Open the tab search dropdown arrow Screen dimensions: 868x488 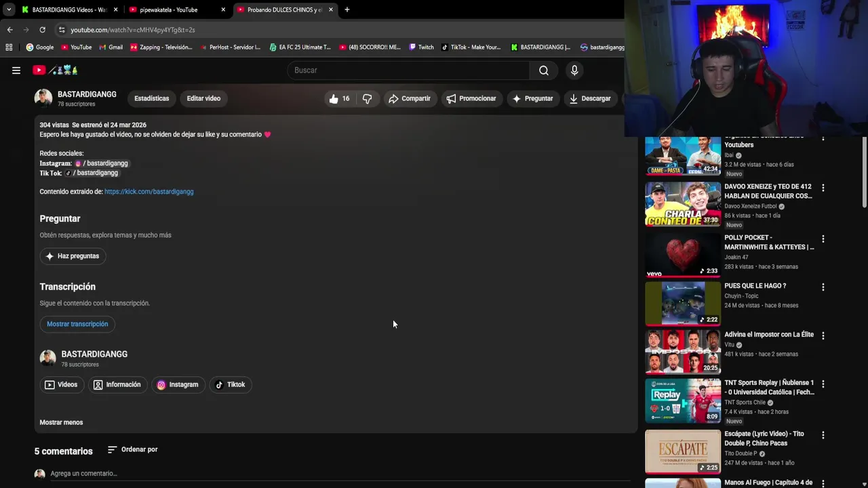8,9
